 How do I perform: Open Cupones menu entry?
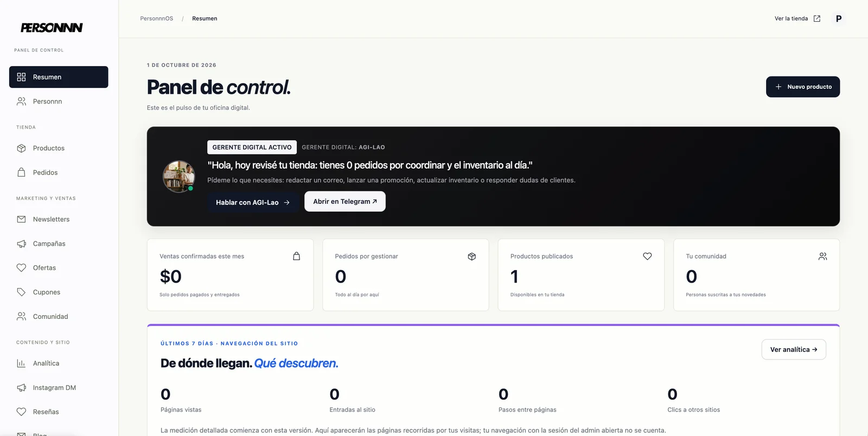(59, 292)
